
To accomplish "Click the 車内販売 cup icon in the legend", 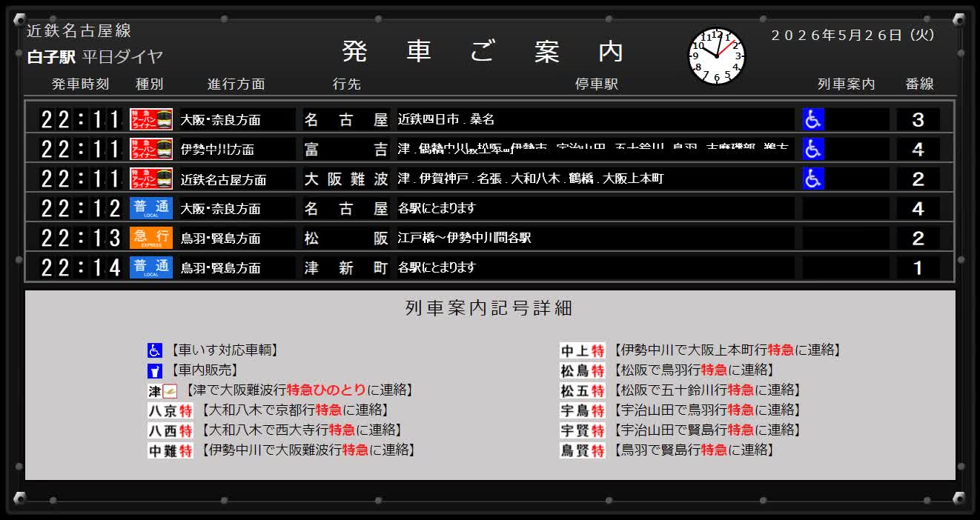I will (155, 370).
